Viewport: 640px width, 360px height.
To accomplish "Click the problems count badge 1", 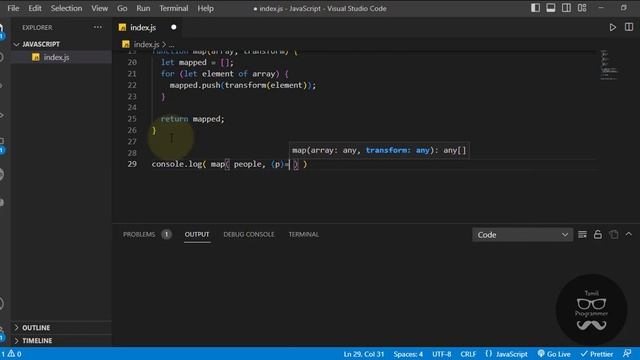I will point(166,234).
